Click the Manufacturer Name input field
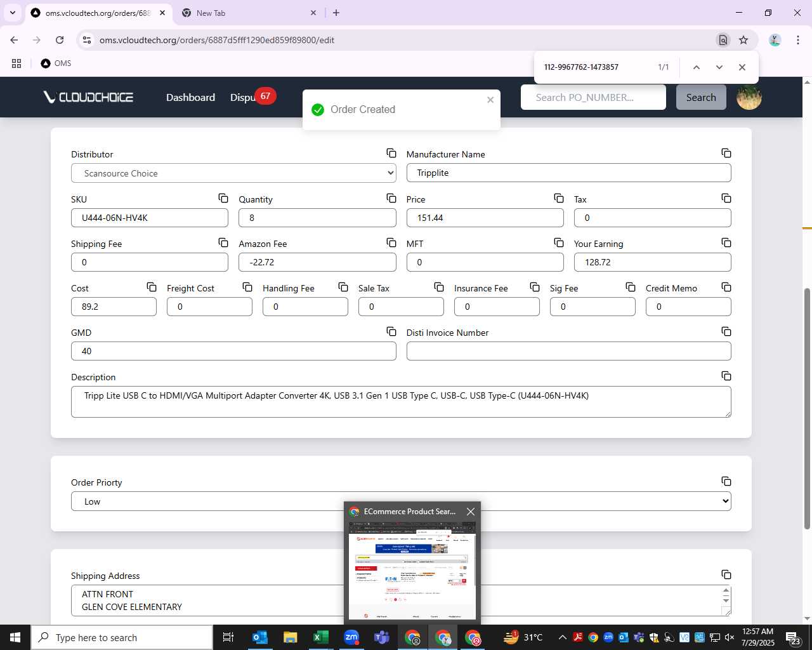This screenshot has height=650, width=812. tap(568, 173)
